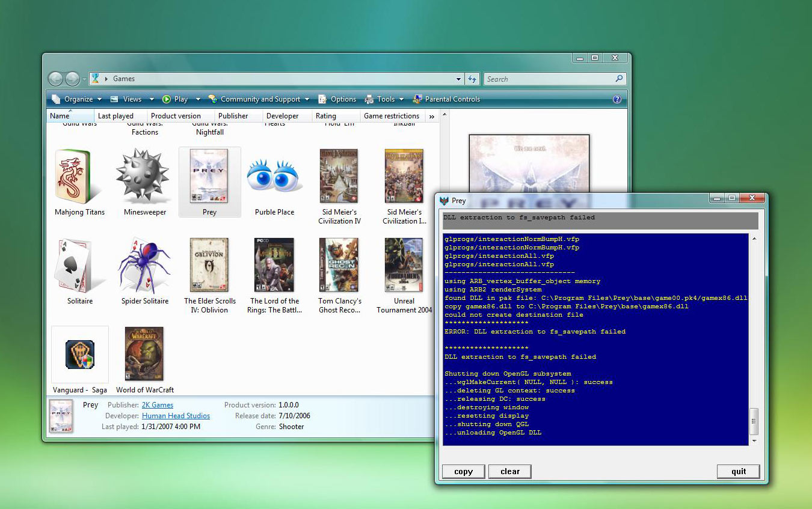Click the search magnifier icon
The image size is (812, 509).
[619, 79]
